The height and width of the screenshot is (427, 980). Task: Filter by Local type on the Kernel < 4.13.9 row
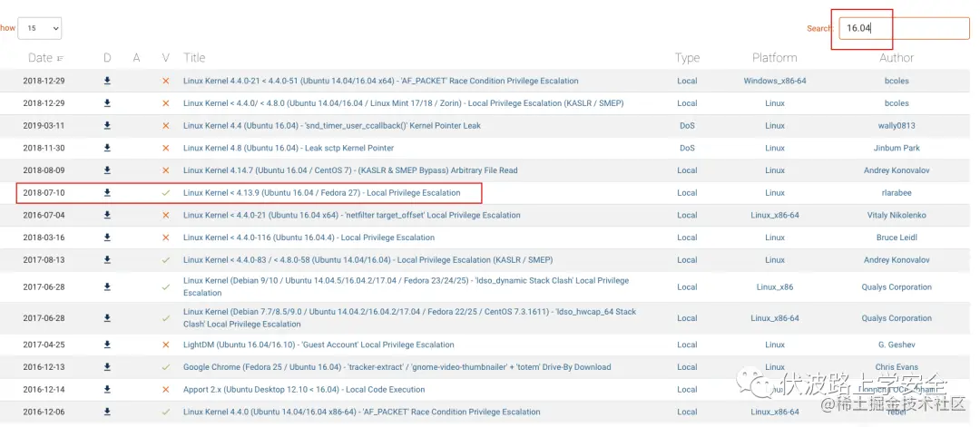(x=687, y=192)
